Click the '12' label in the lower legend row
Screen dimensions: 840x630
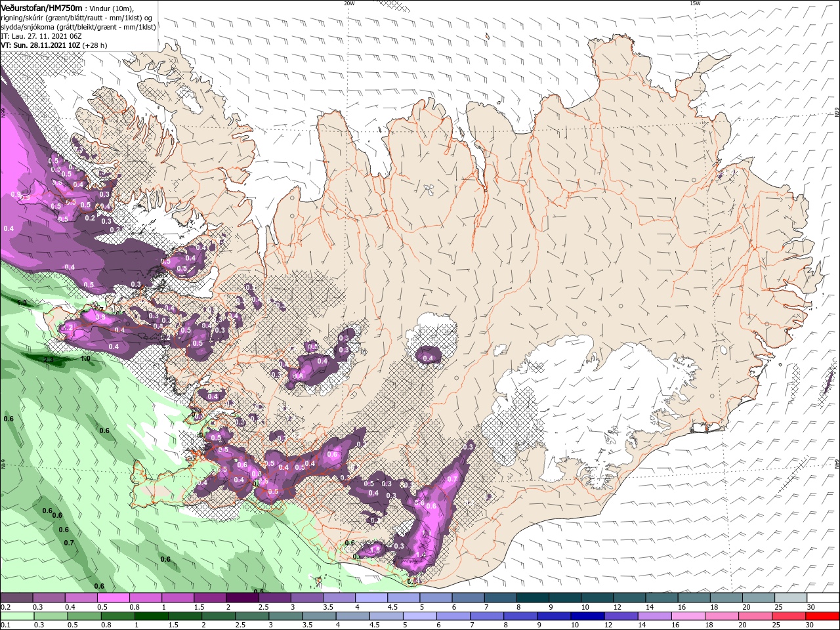[608, 625]
